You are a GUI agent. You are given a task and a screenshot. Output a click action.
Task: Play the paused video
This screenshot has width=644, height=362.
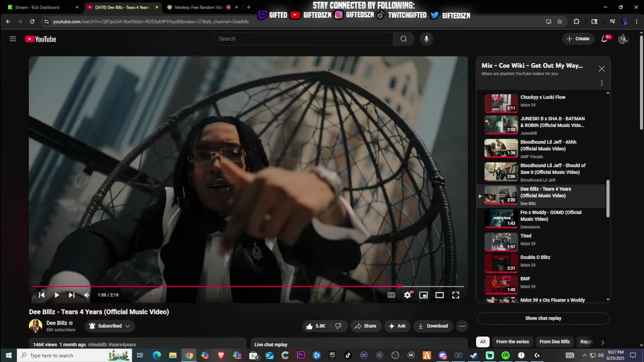pyautogui.click(x=57, y=295)
